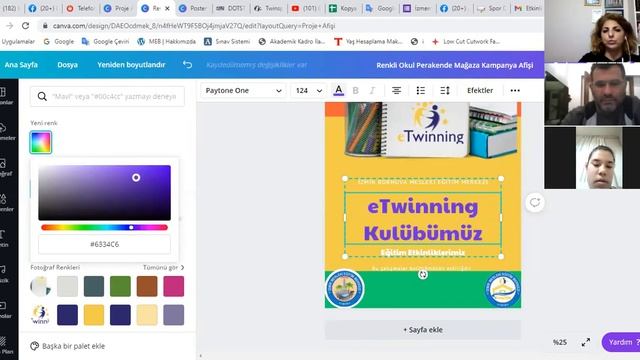This screenshot has height=360, width=640.
Task: Pick the lavender photo color swatch
Action: coord(173,315)
